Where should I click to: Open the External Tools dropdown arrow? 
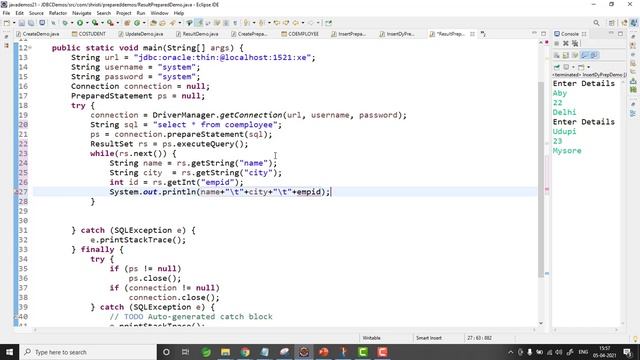(x=118, y=23)
